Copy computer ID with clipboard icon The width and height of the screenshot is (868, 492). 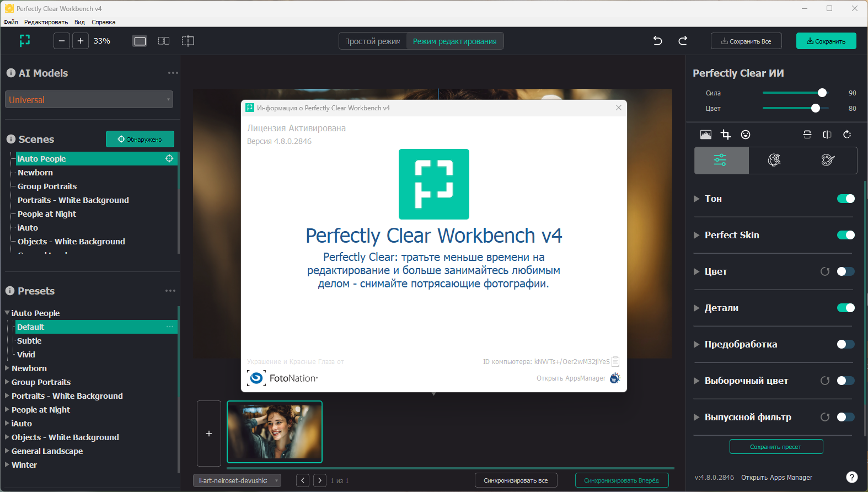pyautogui.click(x=615, y=362)
